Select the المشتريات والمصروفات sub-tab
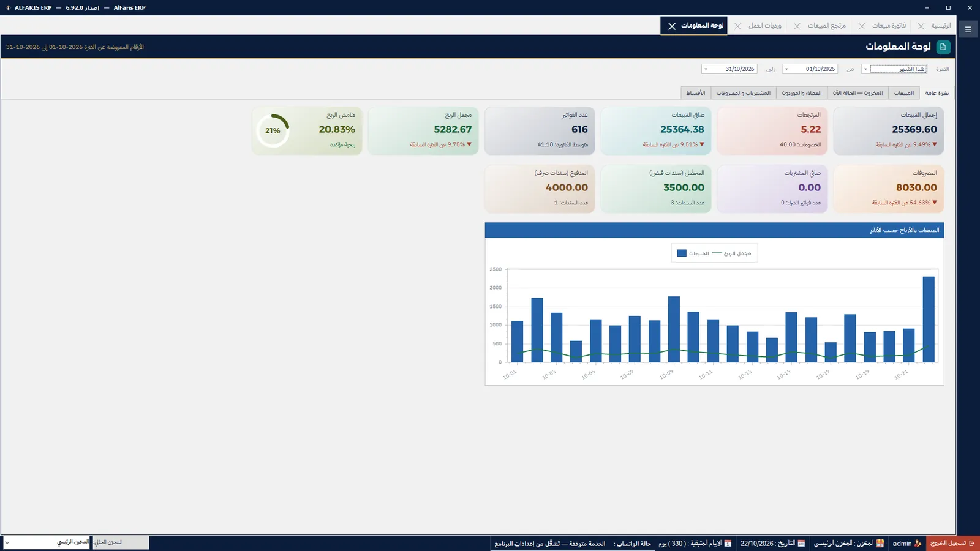This screenshot has height=551, width=980. point(743,93)
